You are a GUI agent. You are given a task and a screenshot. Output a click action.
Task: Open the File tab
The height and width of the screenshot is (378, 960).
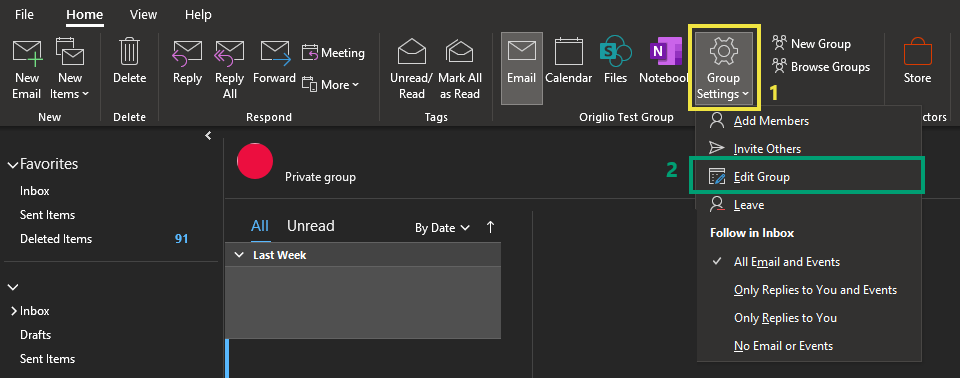(24, 14)
